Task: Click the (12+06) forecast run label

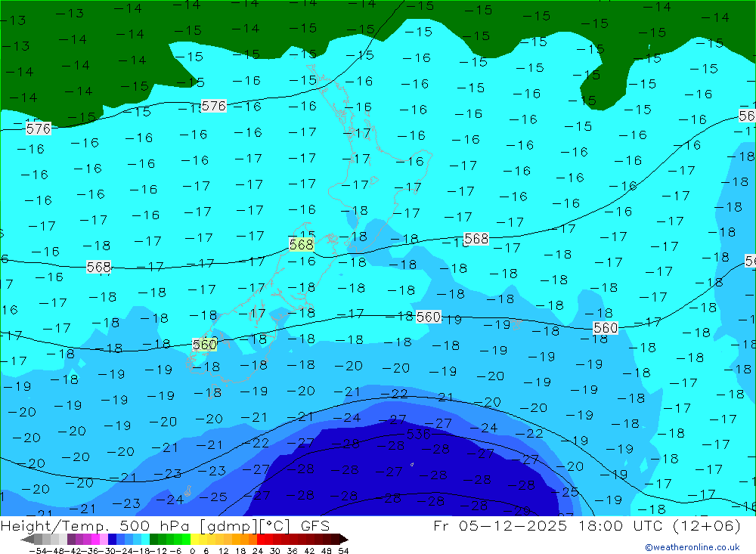Action: (706, 525)
